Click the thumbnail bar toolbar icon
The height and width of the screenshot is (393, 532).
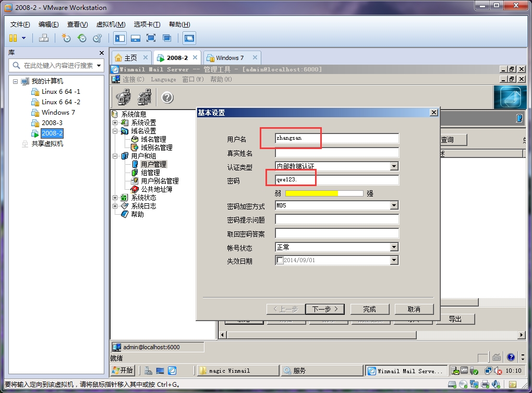[x=136, y=38]
